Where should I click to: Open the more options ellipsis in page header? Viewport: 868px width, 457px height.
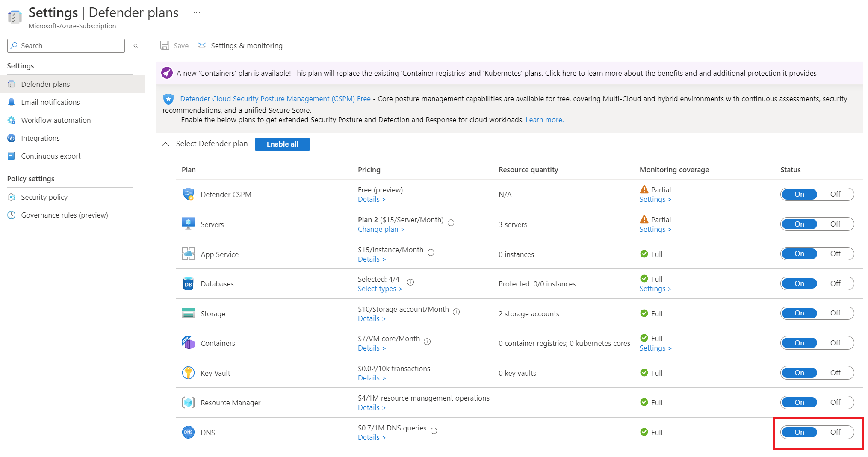pos(197,13)
